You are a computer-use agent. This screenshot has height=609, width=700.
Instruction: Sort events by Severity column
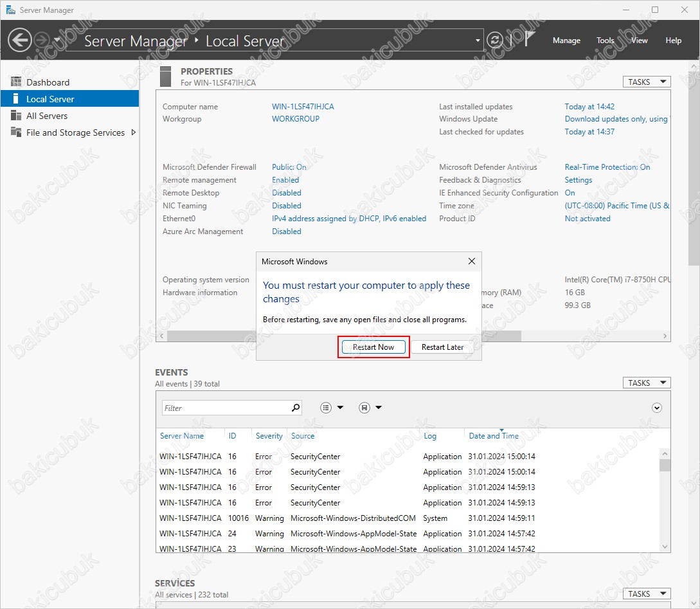click(269, 436)
